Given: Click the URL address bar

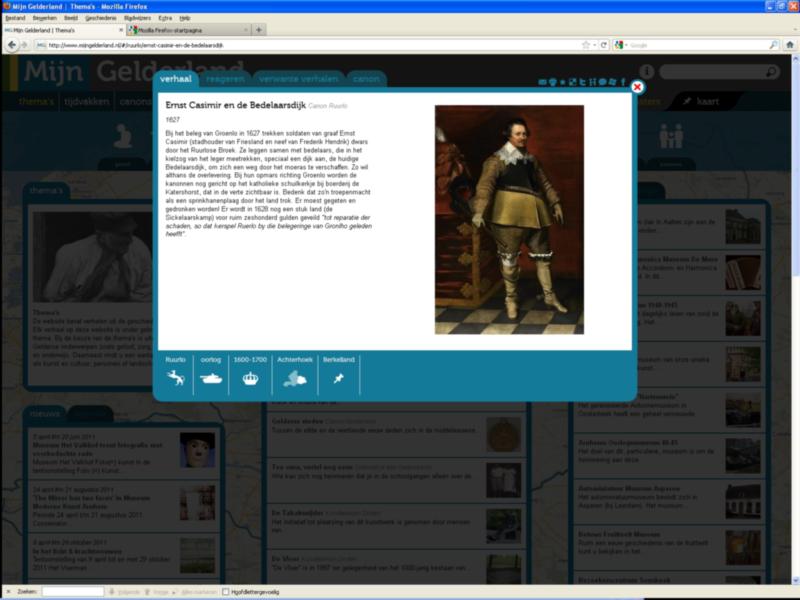Looking at the screenshot, I should pyautogui.click(x=306, y=45).
